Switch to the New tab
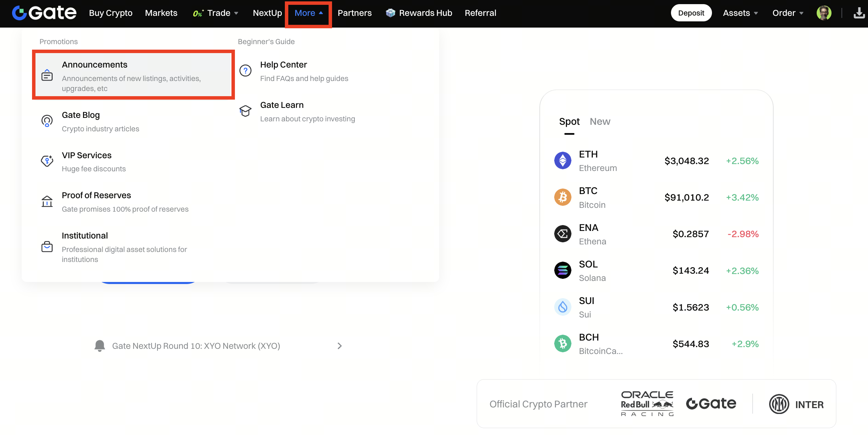The image size is (868, 435). click(600, 122)
